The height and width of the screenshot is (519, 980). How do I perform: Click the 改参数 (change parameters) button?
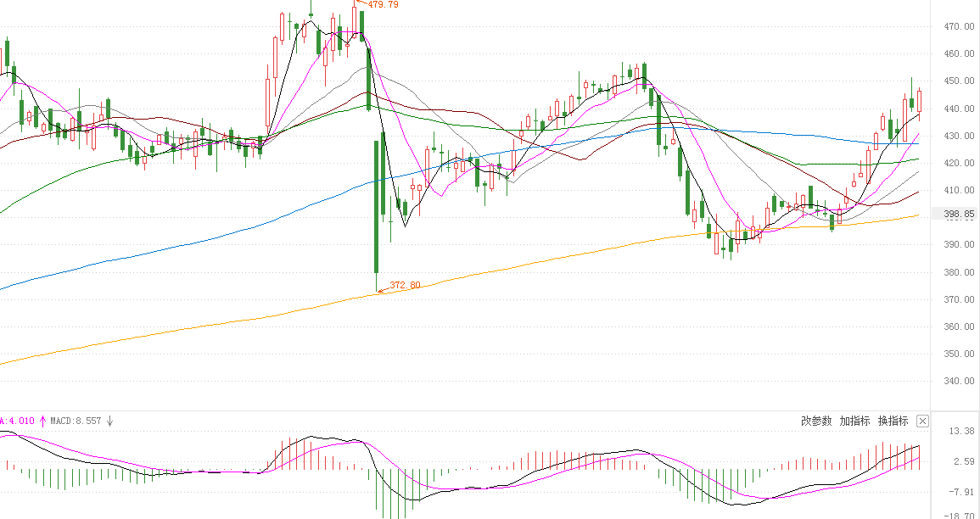coord(816,421)
